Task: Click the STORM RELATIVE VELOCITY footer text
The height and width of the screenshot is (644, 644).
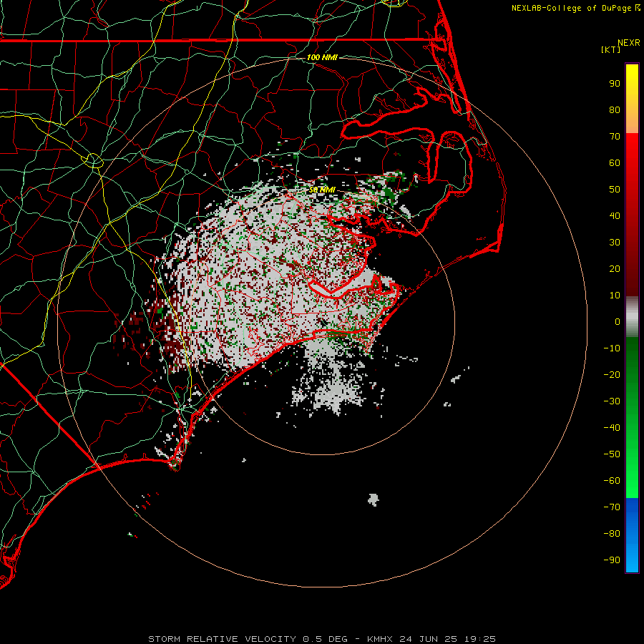Action: pos(222,639)
